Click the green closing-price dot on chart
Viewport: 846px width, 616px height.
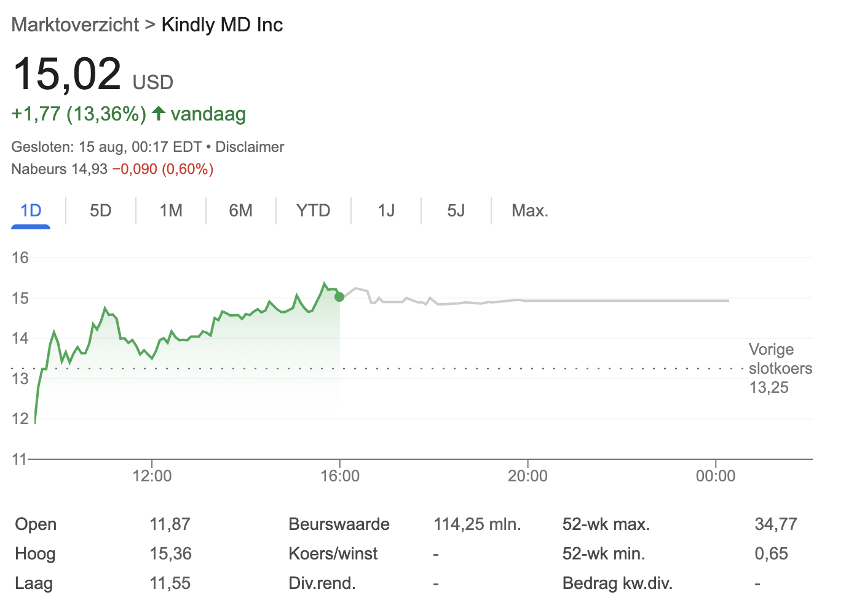point(339,297)
